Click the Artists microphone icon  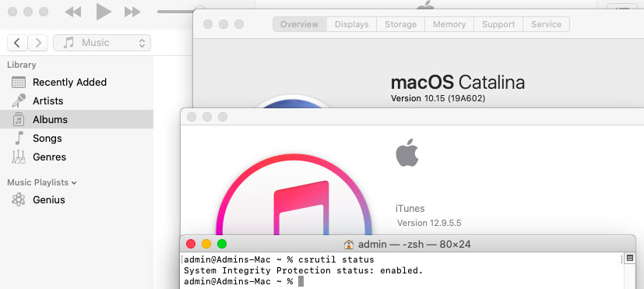(x=19, y=100)
